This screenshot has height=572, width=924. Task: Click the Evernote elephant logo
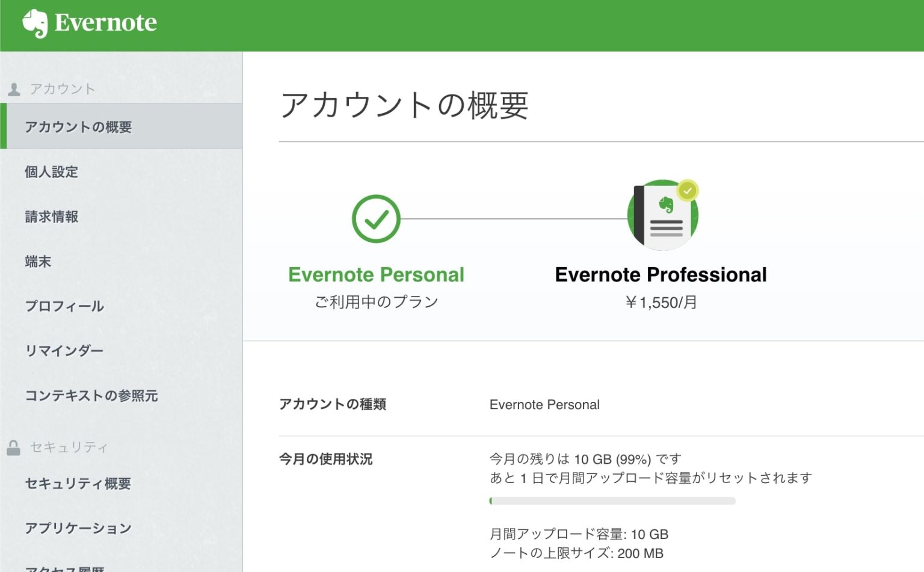point(35,23)
